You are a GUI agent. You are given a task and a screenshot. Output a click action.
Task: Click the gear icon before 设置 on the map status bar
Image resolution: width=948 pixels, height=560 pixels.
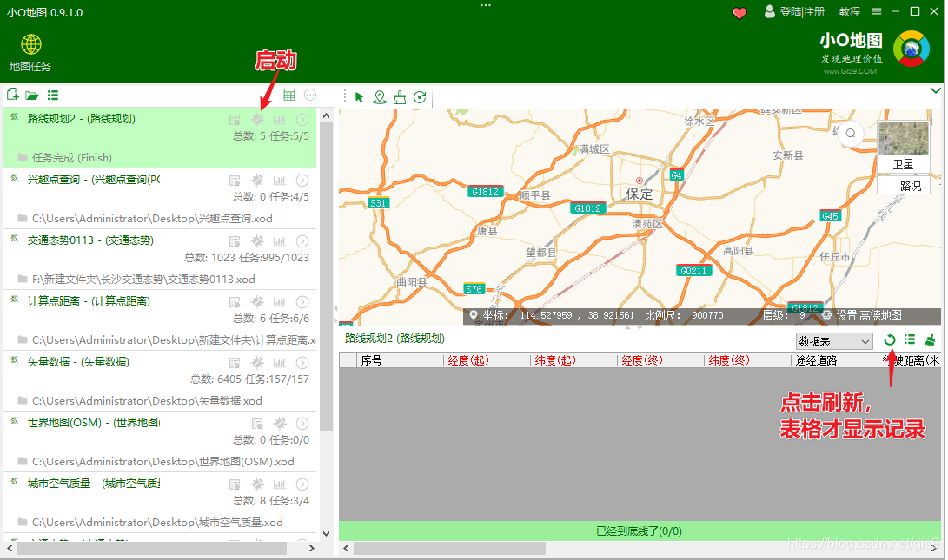pos(826,315)
